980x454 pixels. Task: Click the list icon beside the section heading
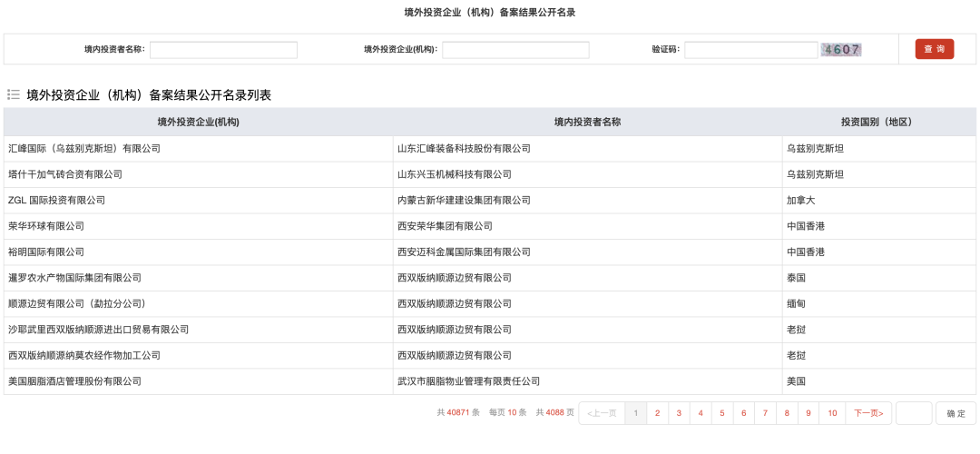pyautogui.click(x=13, y=95)
